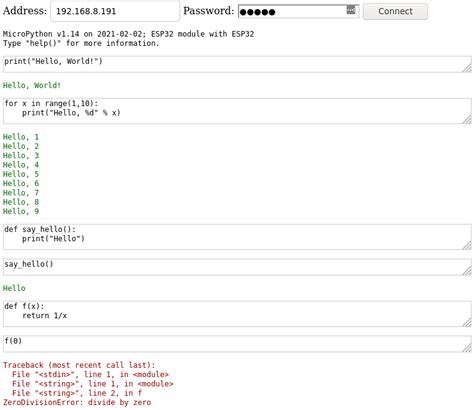Click resize grip of for-loop cell
The width and height of the screenshot is (474, 410).
tap(467, 119)
